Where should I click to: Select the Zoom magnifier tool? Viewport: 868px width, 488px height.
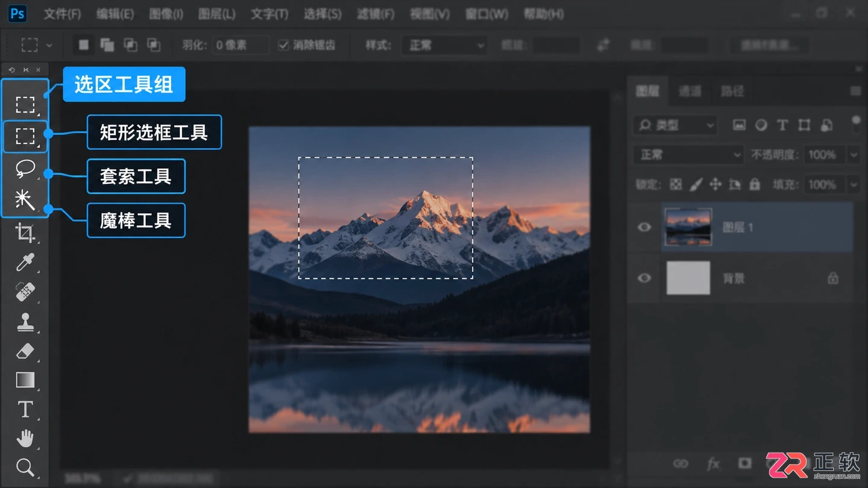(25, 467)
